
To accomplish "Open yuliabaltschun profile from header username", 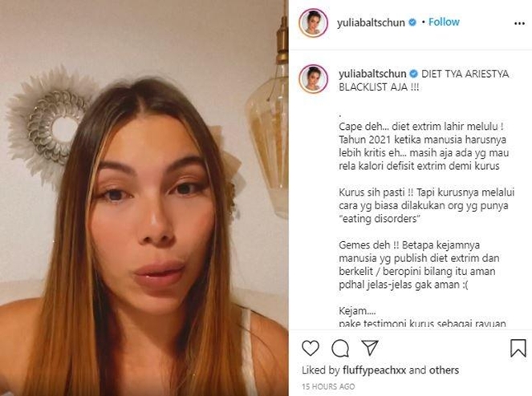I will 371,22.
